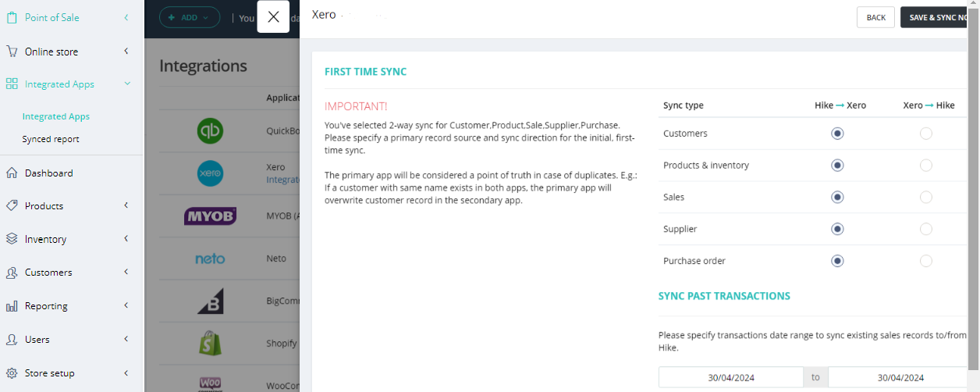Click the Inventory layers icon

point(12,240)
